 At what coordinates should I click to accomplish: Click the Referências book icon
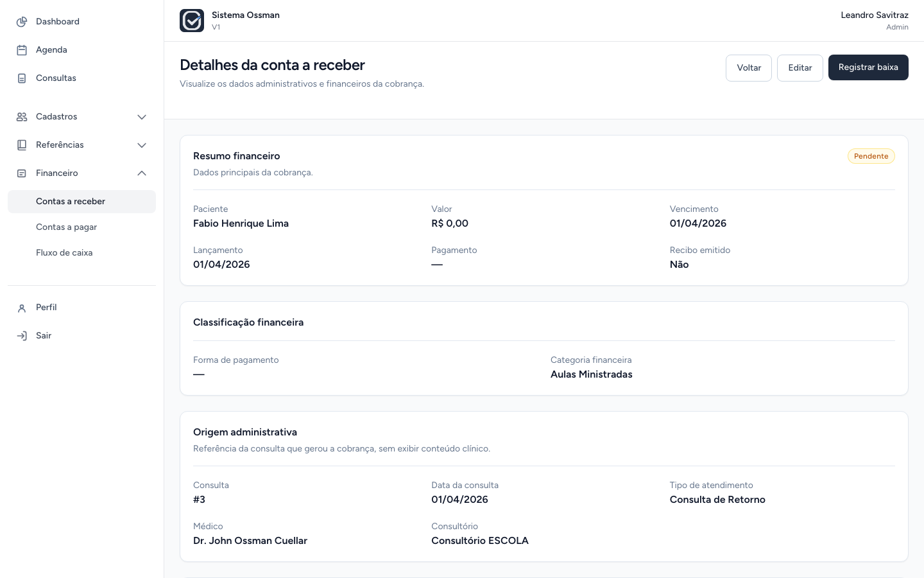click(x=22, y=145)
